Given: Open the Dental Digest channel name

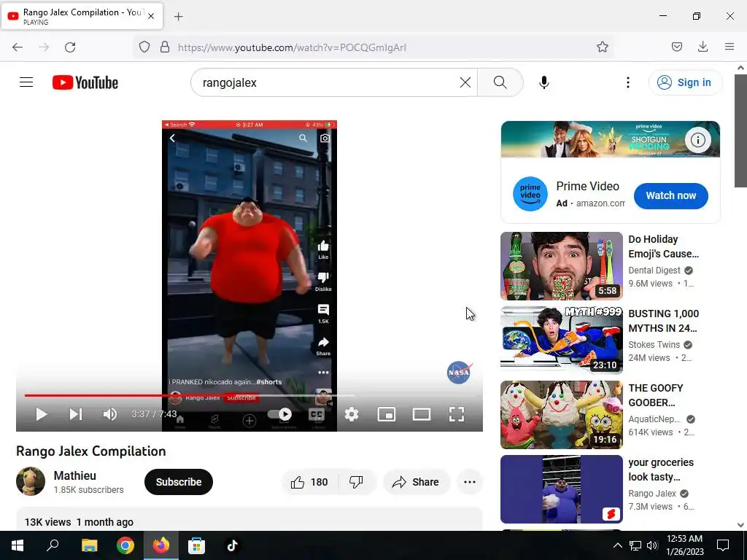Looking at the screenshot, I should click(654, 270).
